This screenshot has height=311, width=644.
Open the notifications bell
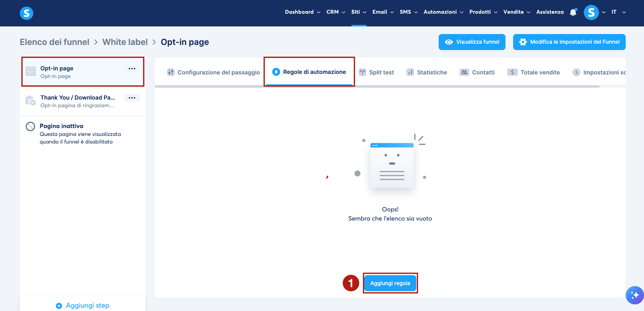[x=573, y=12]
